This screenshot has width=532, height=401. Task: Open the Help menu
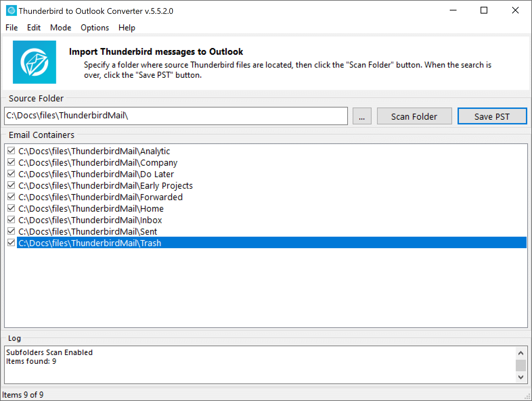127,28
